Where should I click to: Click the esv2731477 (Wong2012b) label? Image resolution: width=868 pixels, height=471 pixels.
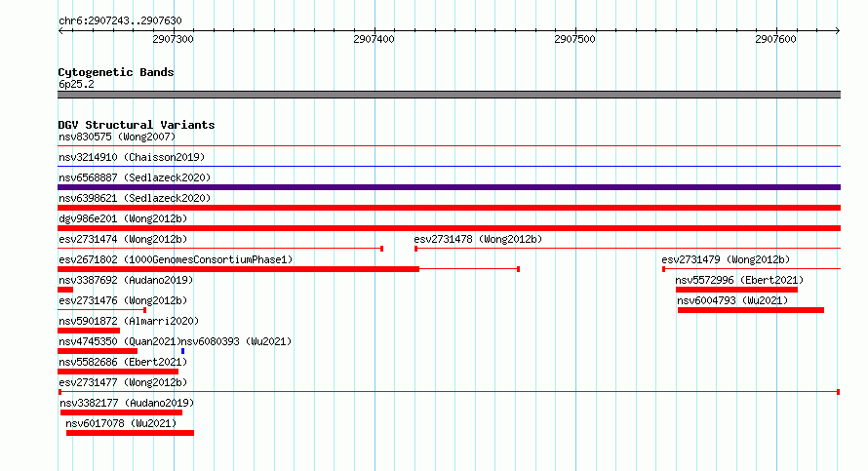[x=123, y=382]
